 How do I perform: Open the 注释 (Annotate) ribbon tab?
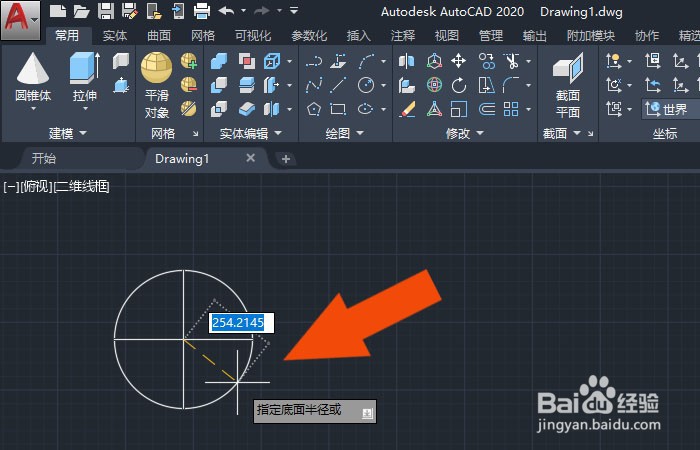point(403,36)
